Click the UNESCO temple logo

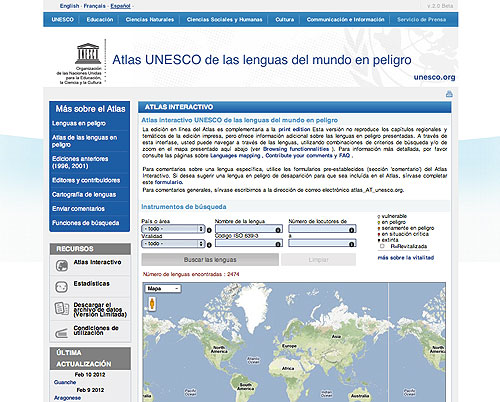(88, 53)
